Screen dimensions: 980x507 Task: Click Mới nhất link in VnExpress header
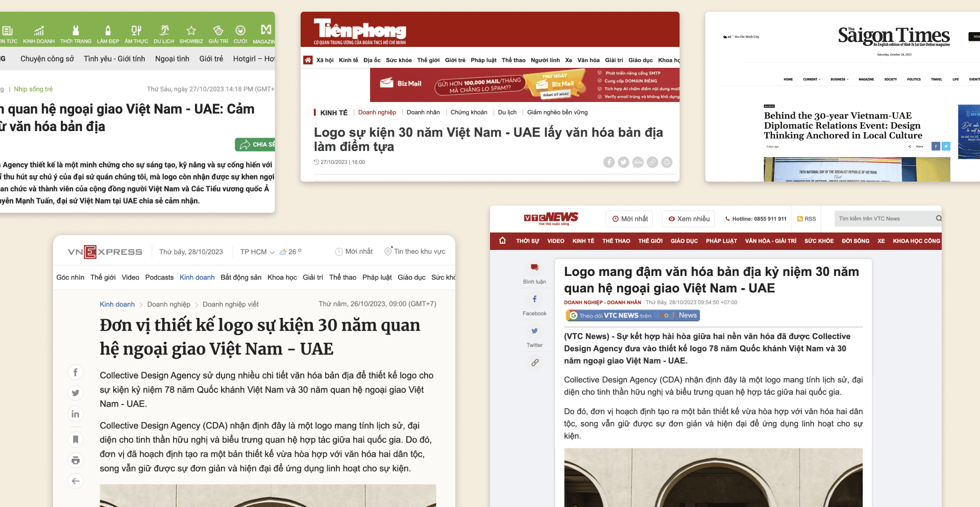pos(354,251)
